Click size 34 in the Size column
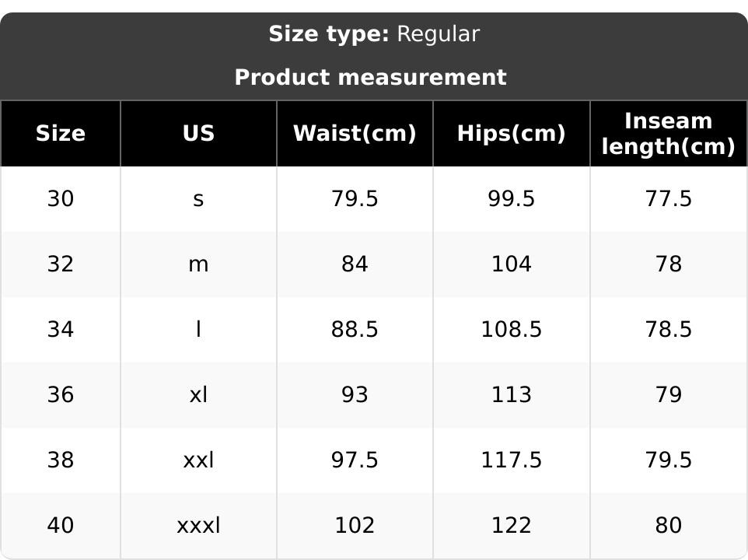The image size is (748, 560). point(61,330)
